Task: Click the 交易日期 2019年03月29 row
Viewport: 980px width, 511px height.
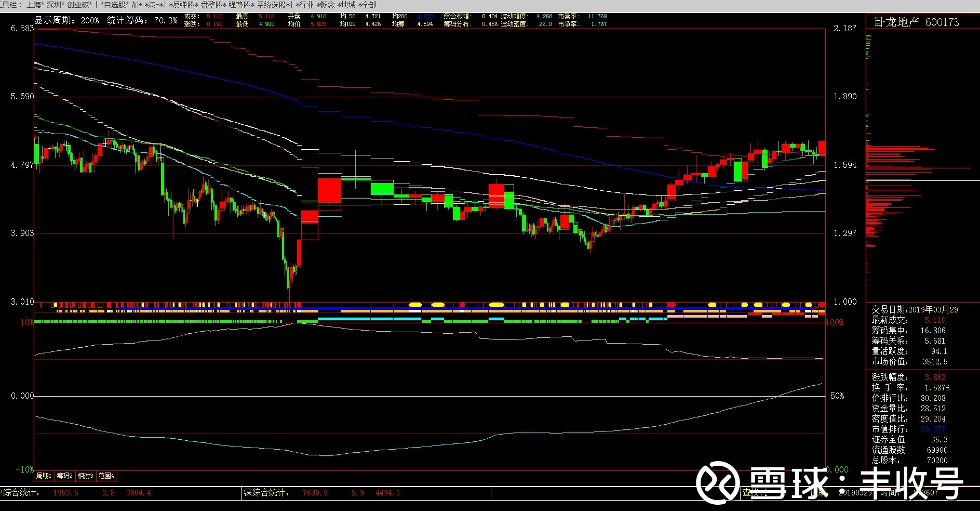Action: coord(915,309)
